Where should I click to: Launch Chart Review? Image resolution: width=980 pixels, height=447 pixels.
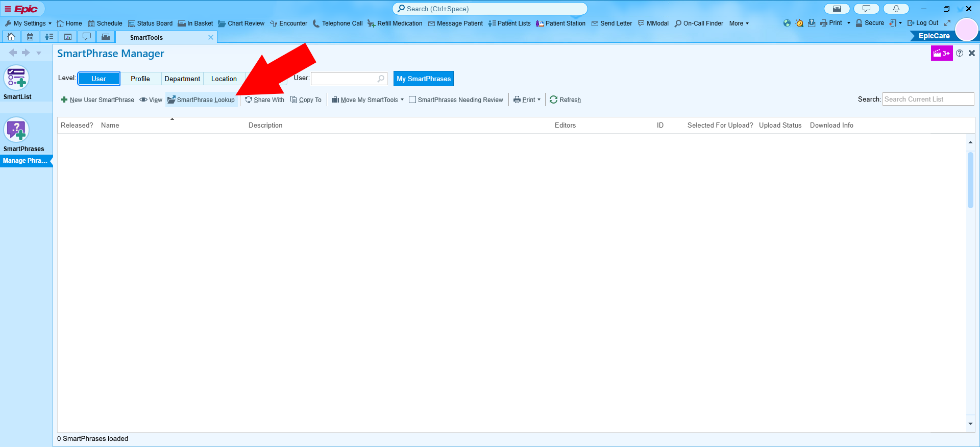coord(241,23)
